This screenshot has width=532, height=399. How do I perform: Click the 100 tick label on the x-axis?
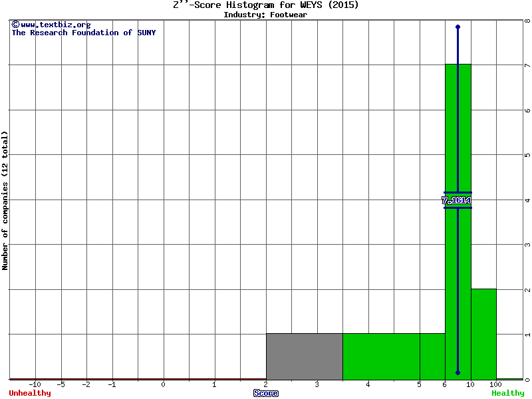tap(496, 384)
